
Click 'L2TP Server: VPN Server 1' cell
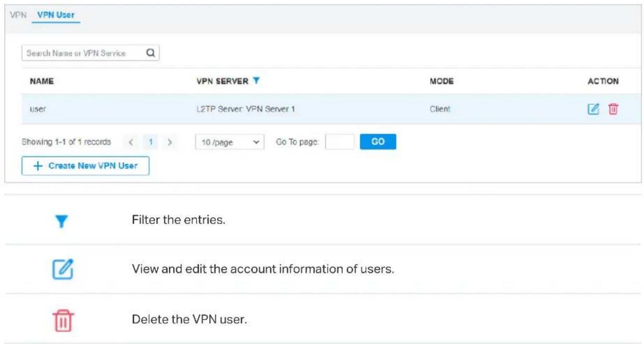[x=246, y=110]
